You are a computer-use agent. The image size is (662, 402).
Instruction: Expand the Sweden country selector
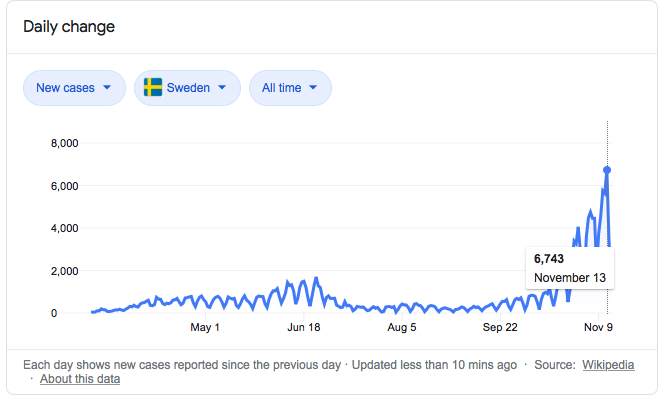tap(187, 88)
